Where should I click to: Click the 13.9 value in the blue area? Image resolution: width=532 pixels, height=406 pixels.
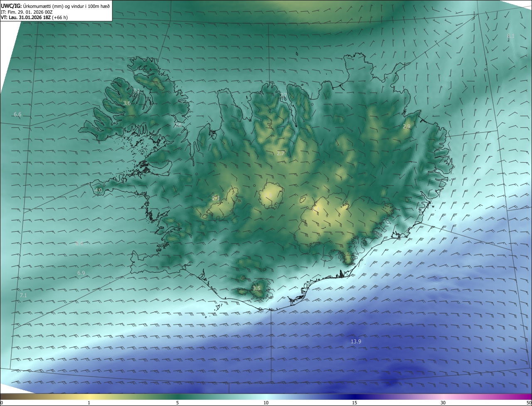pyautogui.click(x=356, y=341)
